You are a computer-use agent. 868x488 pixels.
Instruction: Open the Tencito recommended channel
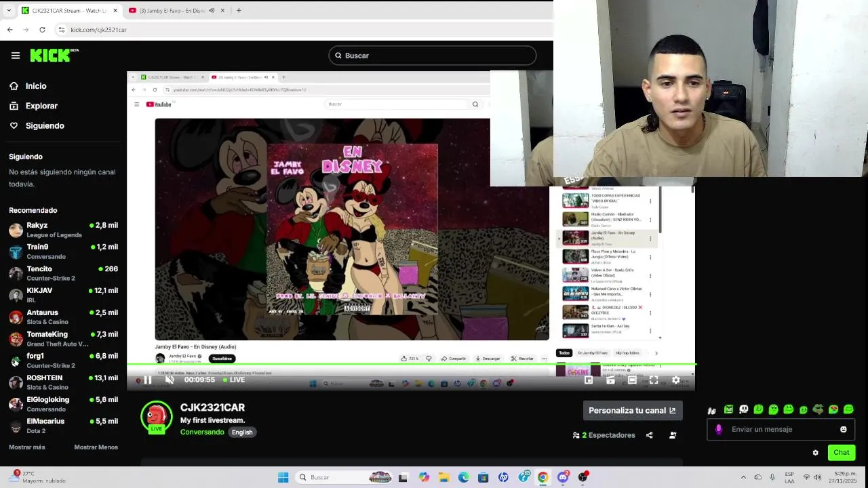point(63,273)
